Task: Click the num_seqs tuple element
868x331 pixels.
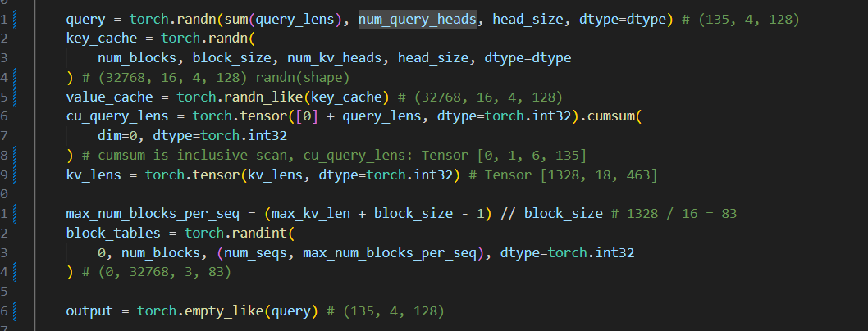Action: 255,252
